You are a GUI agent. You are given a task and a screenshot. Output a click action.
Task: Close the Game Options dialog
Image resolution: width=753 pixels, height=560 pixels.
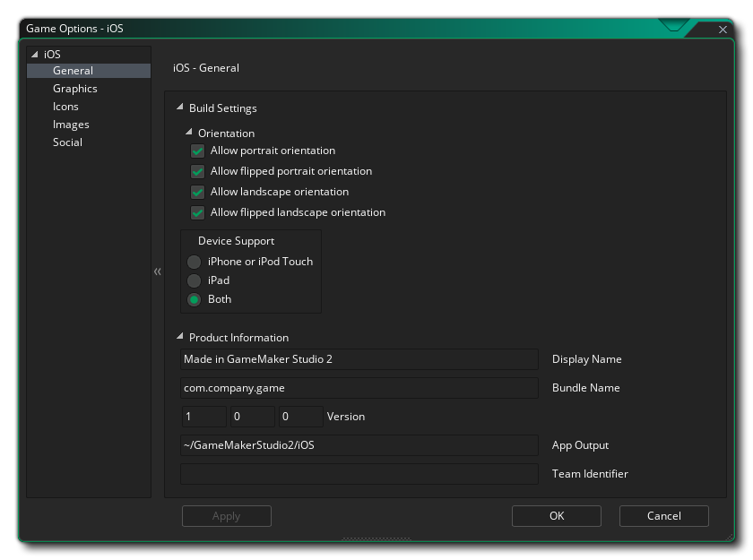(723, 30)
